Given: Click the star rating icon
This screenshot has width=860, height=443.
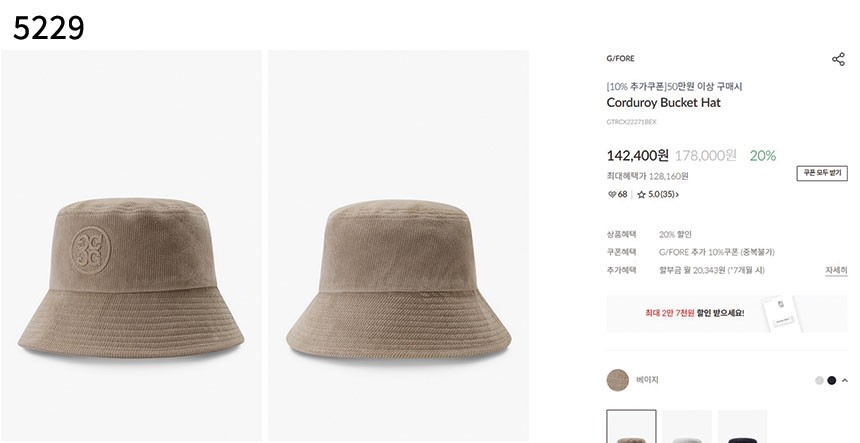Looking at the screenshot, I should (642, 195).
